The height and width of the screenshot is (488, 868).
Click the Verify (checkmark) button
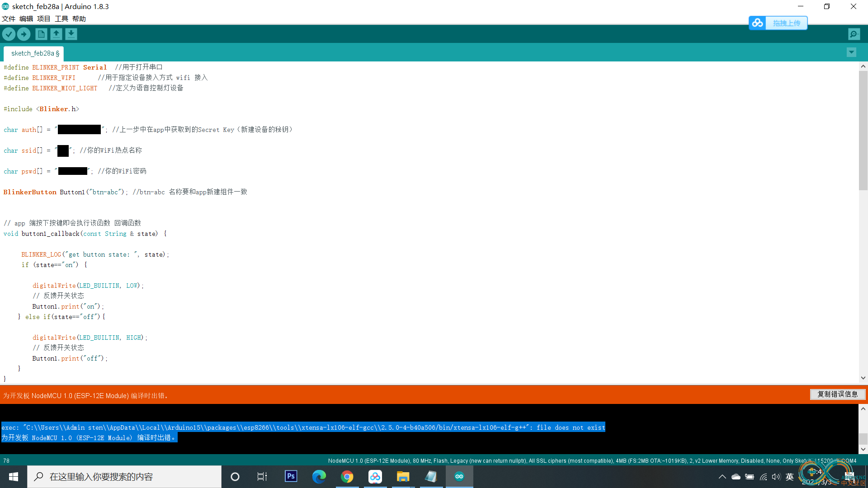9,34
